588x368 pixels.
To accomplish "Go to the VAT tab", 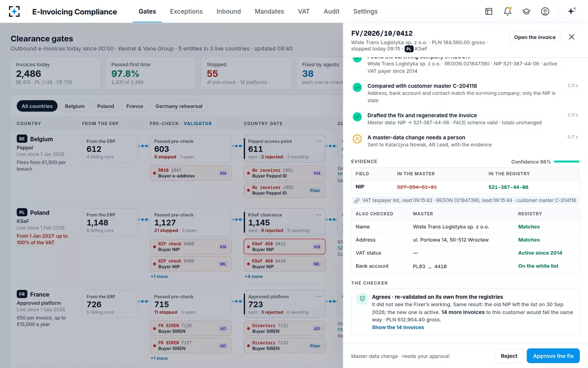I will pos(304,11).
